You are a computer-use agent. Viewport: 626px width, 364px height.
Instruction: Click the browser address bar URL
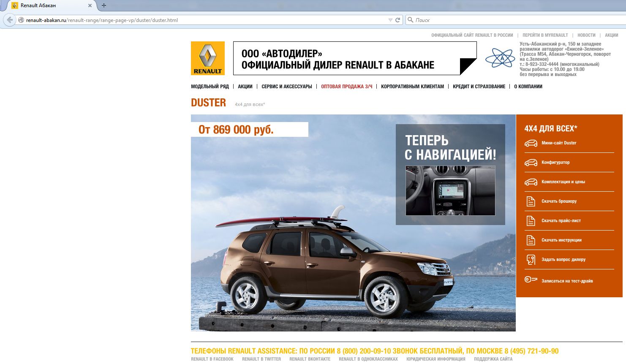click(x=102, y=20)
